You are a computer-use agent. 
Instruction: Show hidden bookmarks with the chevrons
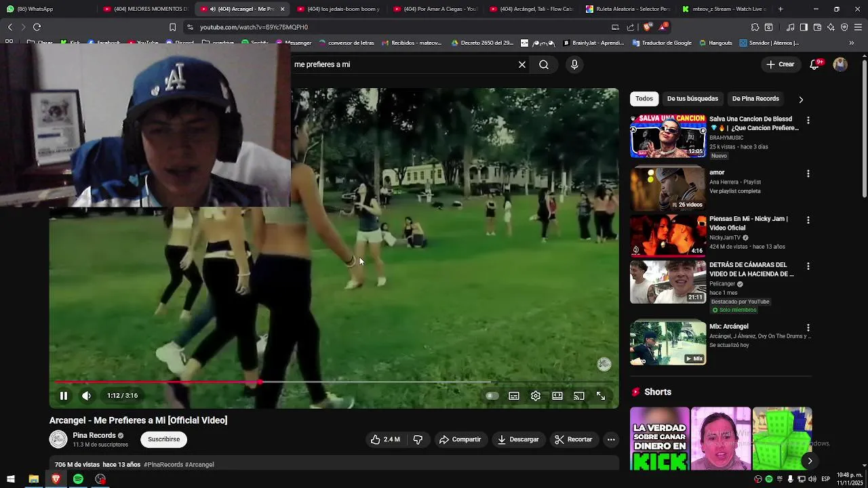(x=852, y=43)
